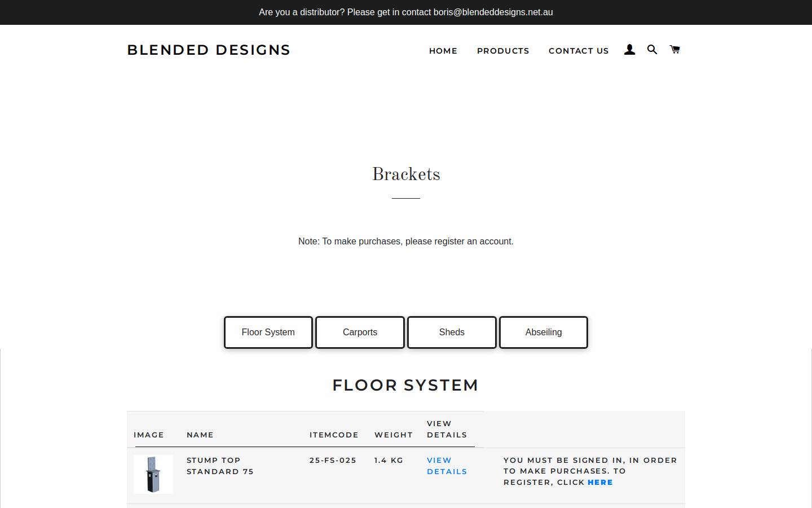
Task: Select the Sheds category button
Action: 452,332
